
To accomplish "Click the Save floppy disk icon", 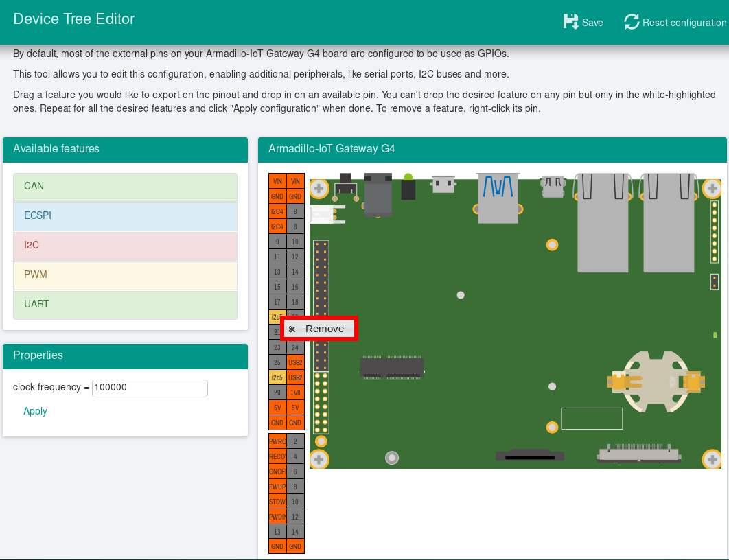I will tap(570, 22).
